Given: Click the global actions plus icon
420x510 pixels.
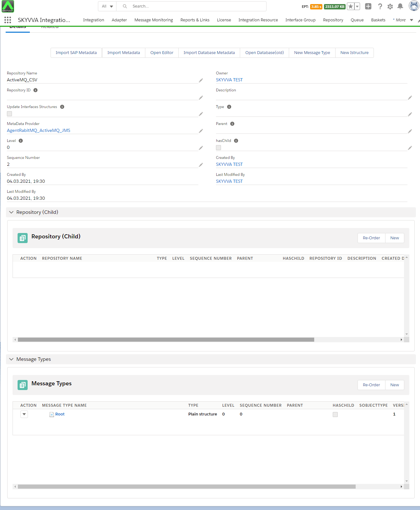Looking at the screenshot, I should click(368, 6).
